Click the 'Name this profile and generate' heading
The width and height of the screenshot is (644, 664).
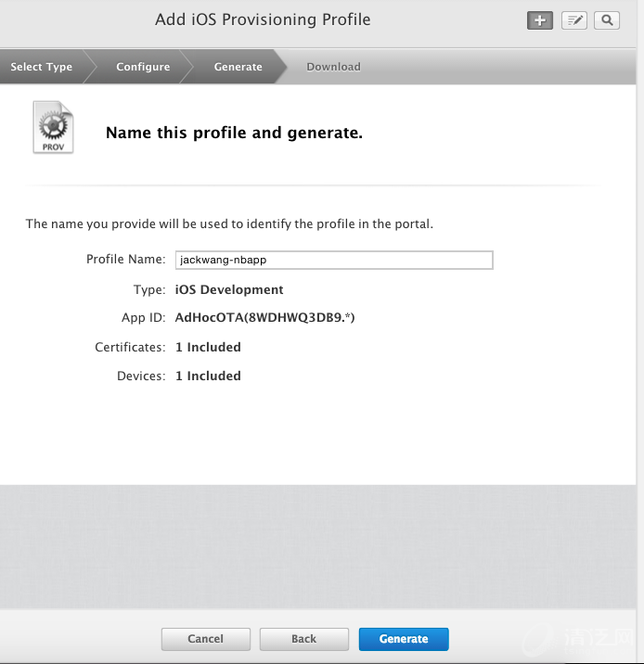(x=234, y=133)
